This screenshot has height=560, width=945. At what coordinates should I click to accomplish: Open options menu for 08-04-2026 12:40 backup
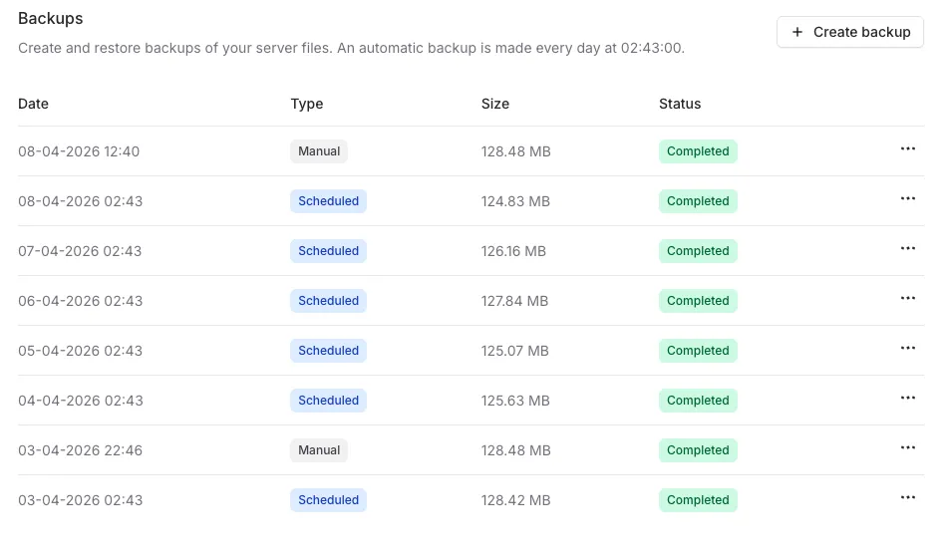tap(908, 148)
